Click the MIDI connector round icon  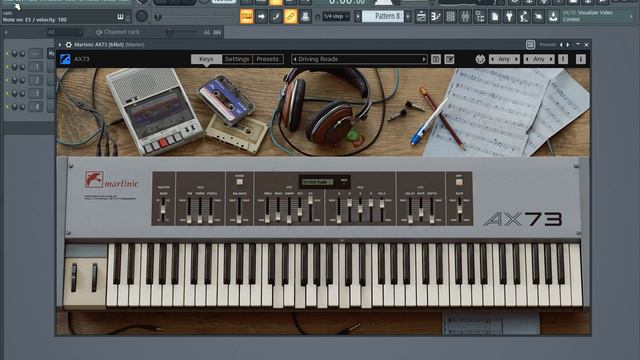coord(480,59)
